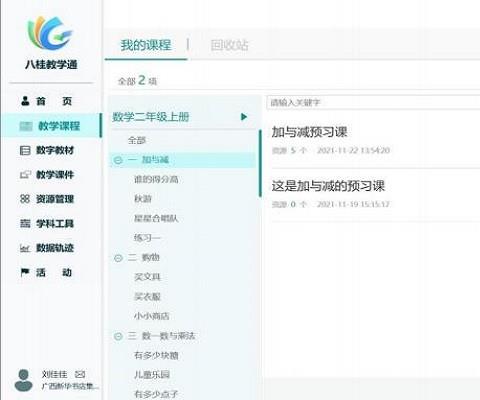Open the 加与减预习课 course
This screenshot has height=400, width=480.
pos(309,132)
